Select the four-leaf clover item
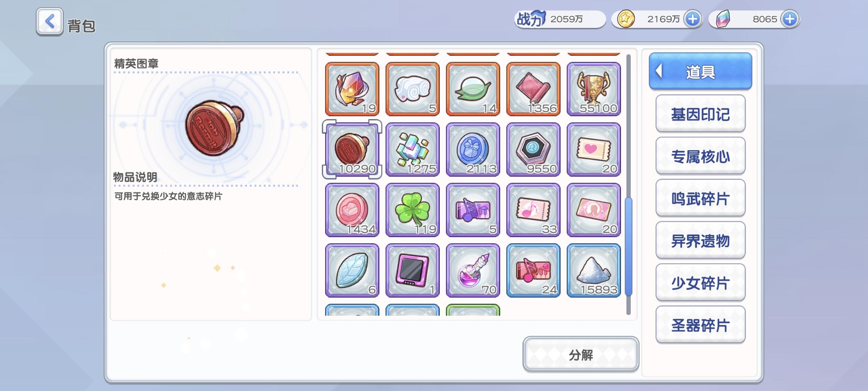Screen dimensions: 868x391 click(x=412, y=210)
